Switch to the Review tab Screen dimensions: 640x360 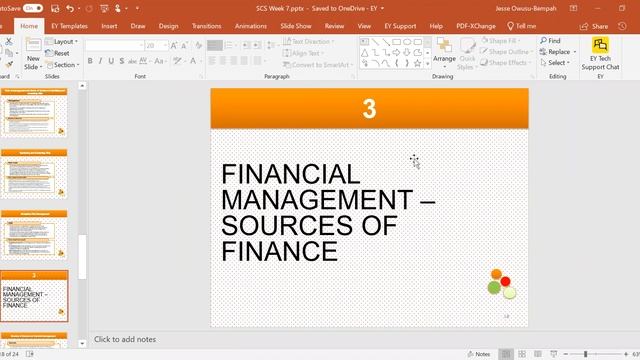tap(334, 26)
